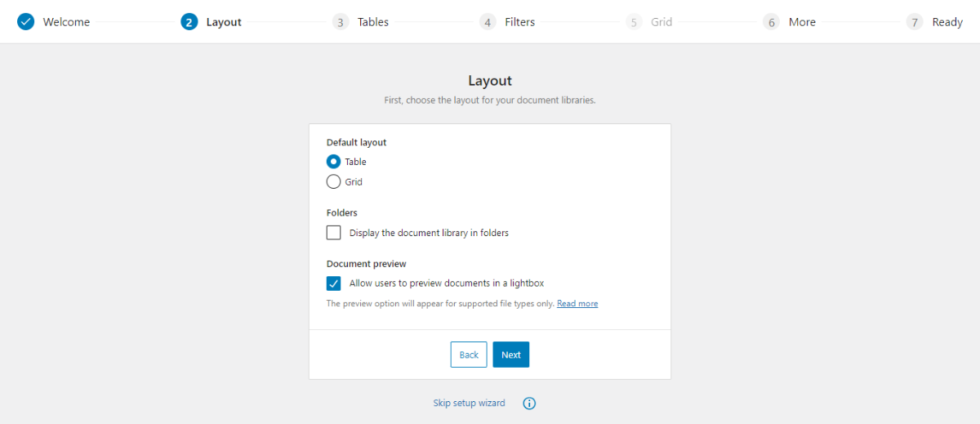Click the Welcome step checkmark icon
Image resolution: width=980 pixels, height=424 pixels.
point(26,22)
